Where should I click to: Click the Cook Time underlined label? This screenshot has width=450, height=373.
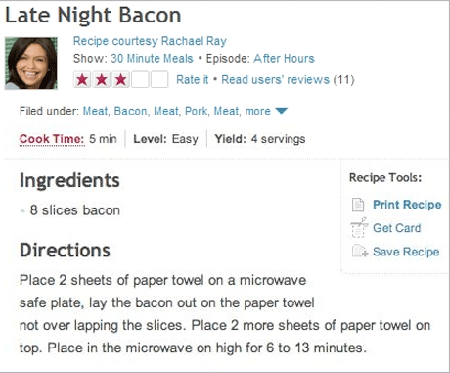pyautogui.click(x=52, y=139)
